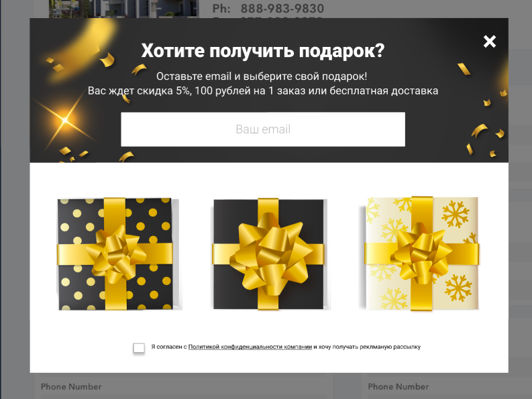Click the 'Оставьте email и выберите свой подарок!' line
Image resolution: width=532 pixels, height=399 pixels.
262,76
